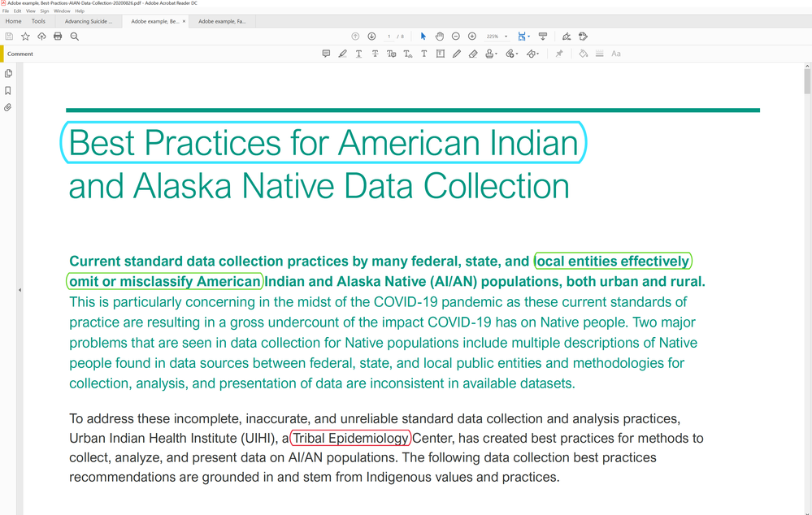Open the File menu
Screen dimensions: 812x515
pos(6,11)
